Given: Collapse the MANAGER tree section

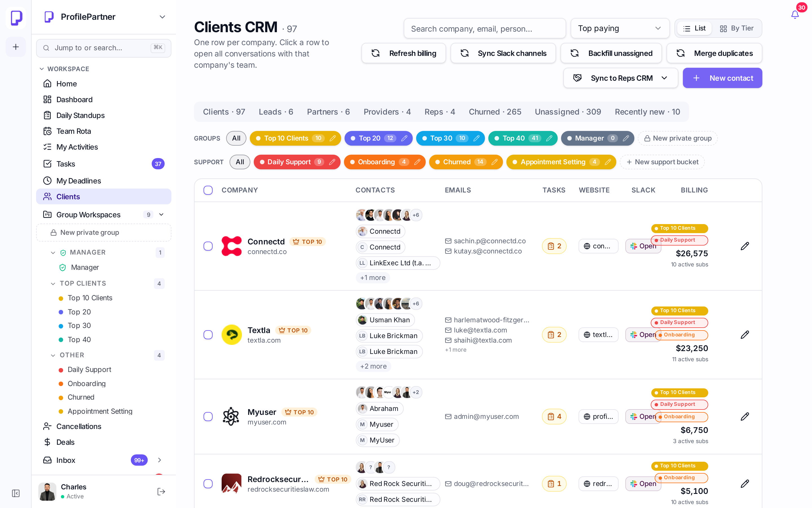Looking at the screenshot, I should point(53,252).
